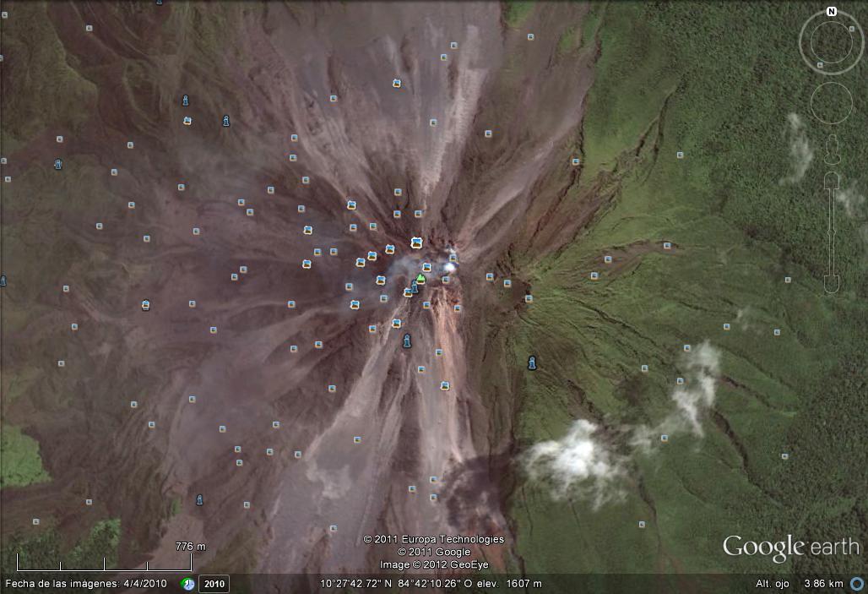The width and height of the screenshot is (868, 594).
Task: Open large photo icon just north of crater
Action: 416,243
